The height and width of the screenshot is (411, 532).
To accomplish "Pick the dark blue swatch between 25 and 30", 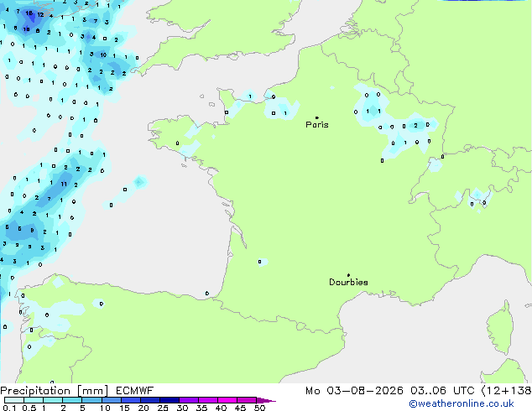I will coord(170,400).
